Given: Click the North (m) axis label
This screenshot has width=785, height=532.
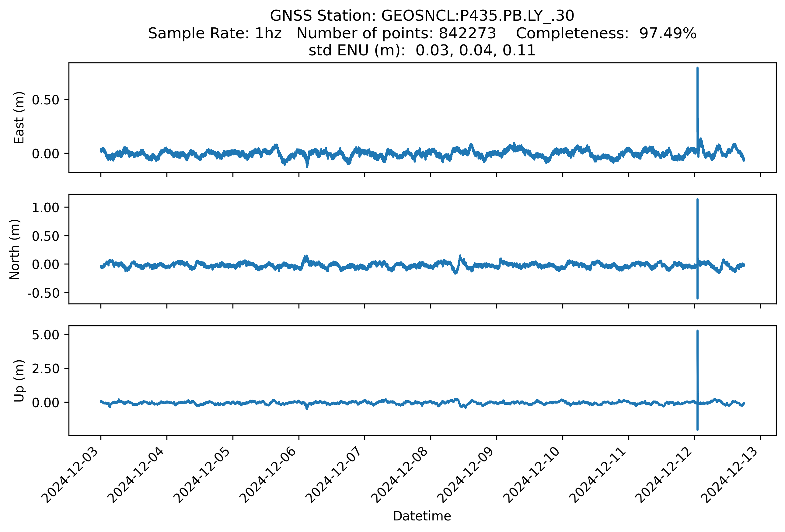Looking at the screenshot, I should (x=15, y=249).
